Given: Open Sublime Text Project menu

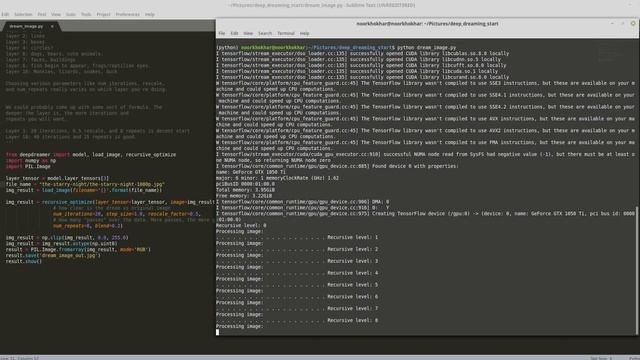Looking at the screenshot, I should [x=103, y=14].
